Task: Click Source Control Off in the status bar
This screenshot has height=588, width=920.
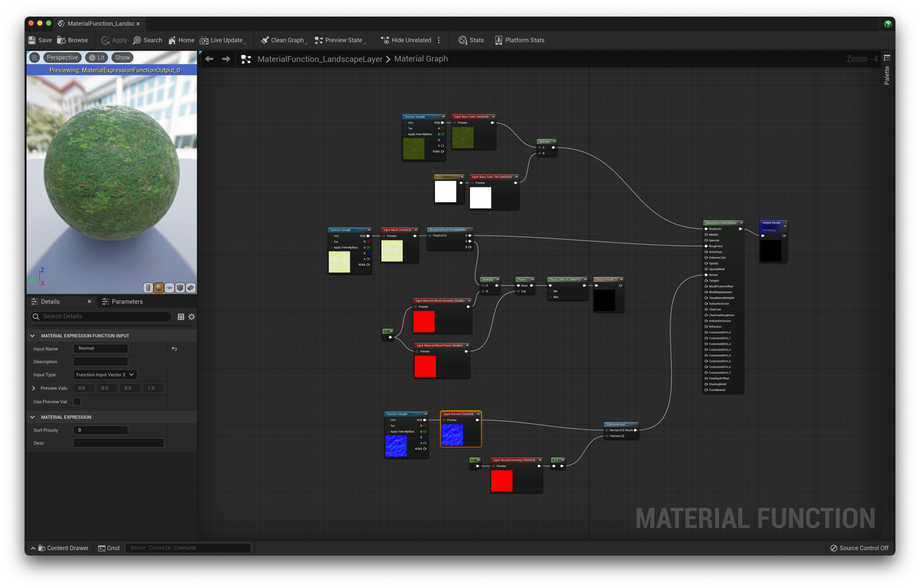Action: (x=859, y=548)
